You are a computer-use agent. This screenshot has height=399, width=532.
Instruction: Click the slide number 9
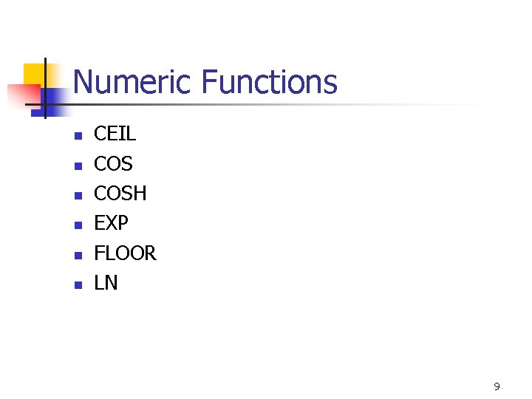coord(497,386)
